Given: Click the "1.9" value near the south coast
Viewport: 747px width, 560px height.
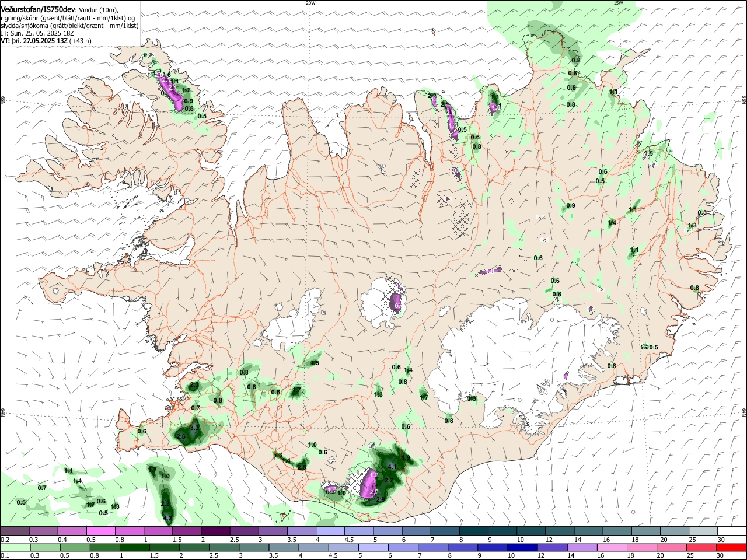Looking at the screenshot, I should [406, 457].
